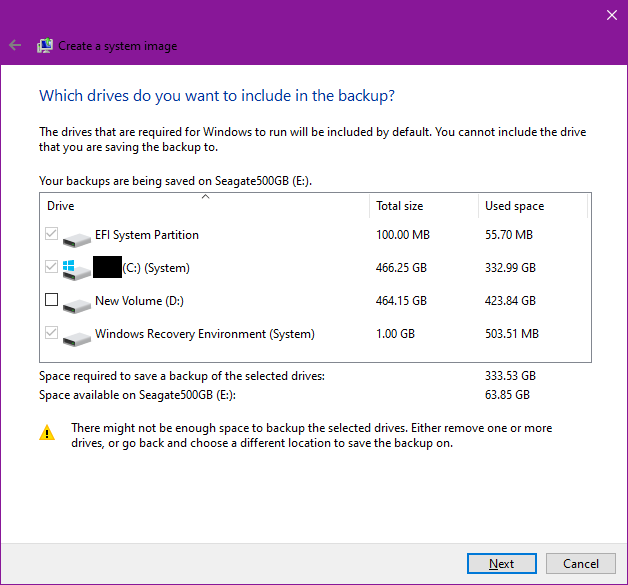Screen dimensions: 628x585
Task: Click the yellow warning triangle icon
Action: tap(47, 433)
